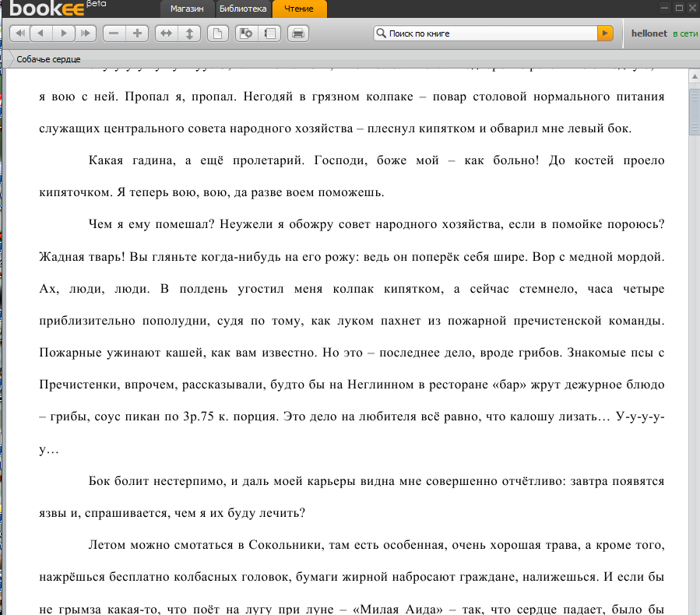Screen dimensions: 700x615
Task: Go to the previous page
Action: [x=41, y=33]
